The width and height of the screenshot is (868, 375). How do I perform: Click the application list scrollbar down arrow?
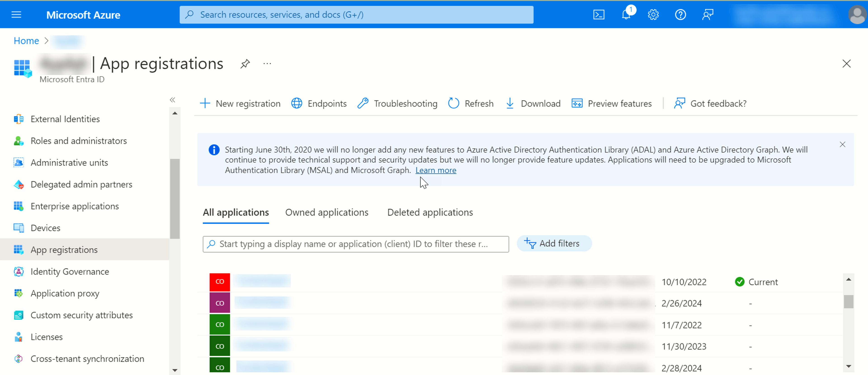click(x=849, y=366)
